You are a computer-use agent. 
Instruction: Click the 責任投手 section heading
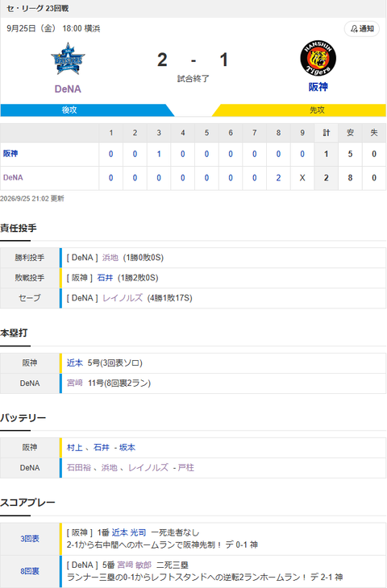(19, 228)
